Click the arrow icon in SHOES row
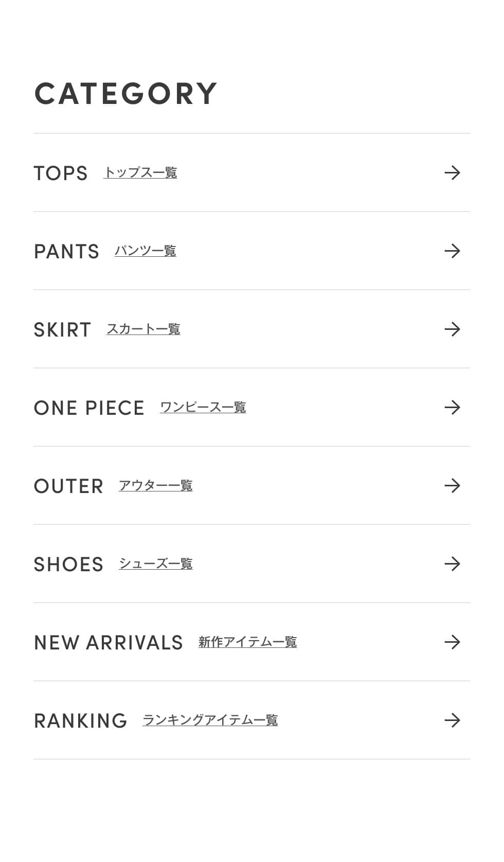 point(452,564)
